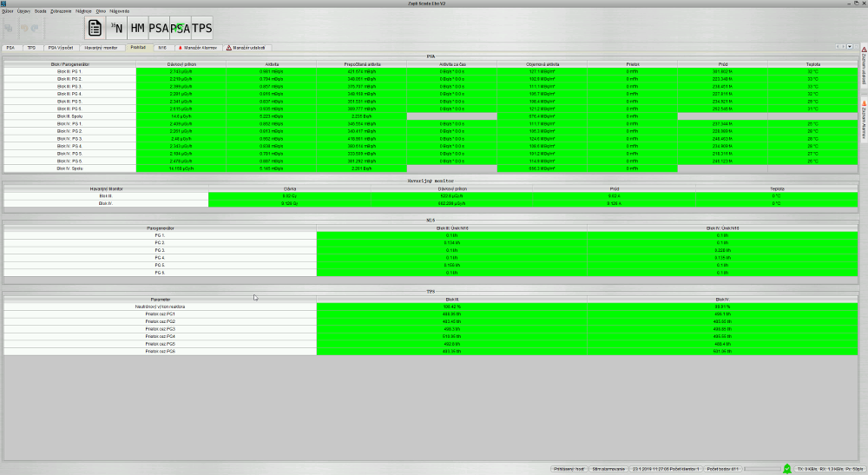Select the PSA Výpočet tab
Screen dimensions: 868x475
click(x=60, y=47)
